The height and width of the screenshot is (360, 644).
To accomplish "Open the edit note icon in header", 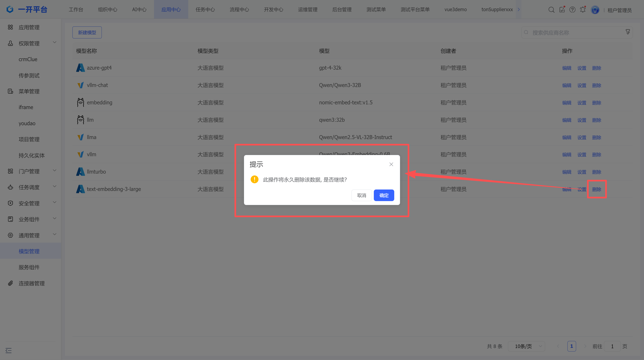I will tap(562, 10).
